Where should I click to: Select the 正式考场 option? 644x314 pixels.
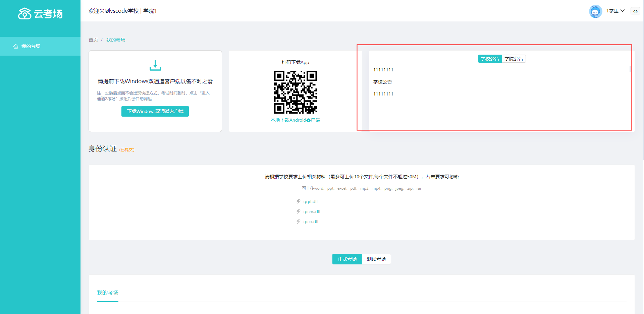[x=347, y=259]
